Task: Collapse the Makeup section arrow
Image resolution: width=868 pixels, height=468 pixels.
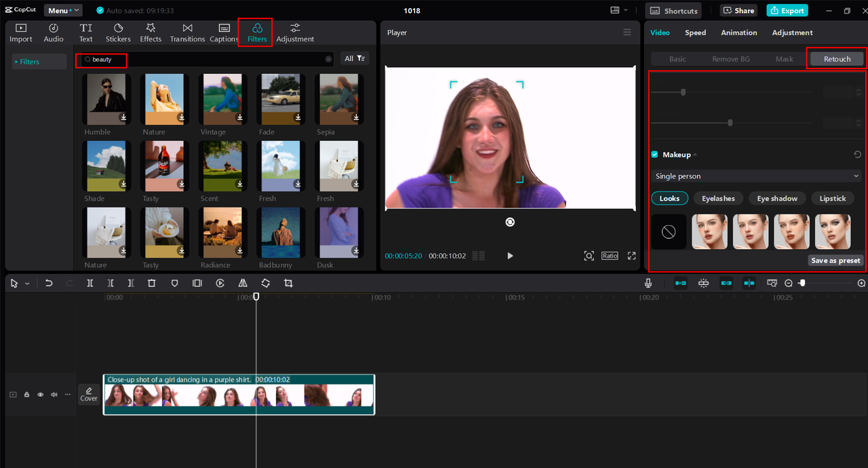Action: [694, 155]
